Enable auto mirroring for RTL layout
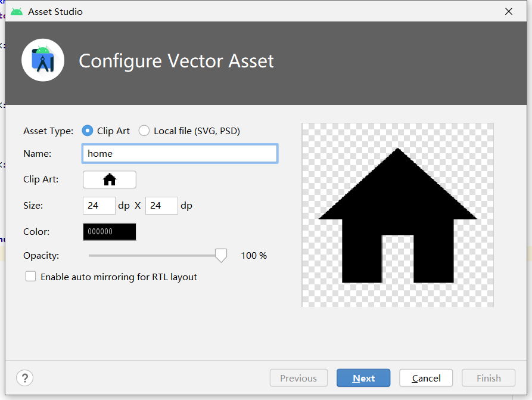532x400 pixels. tap(30, 277)
